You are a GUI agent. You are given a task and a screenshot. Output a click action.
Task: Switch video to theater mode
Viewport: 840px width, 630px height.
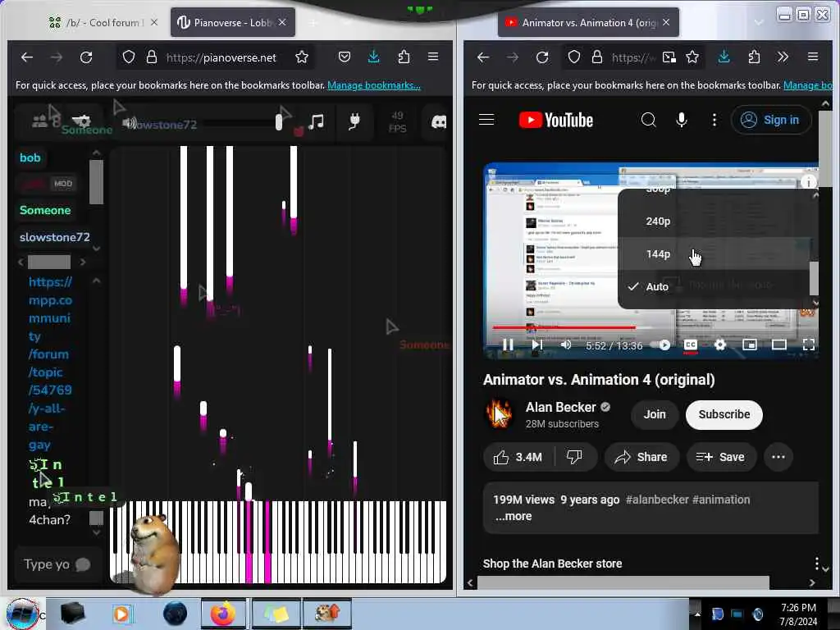pos(779,345)
